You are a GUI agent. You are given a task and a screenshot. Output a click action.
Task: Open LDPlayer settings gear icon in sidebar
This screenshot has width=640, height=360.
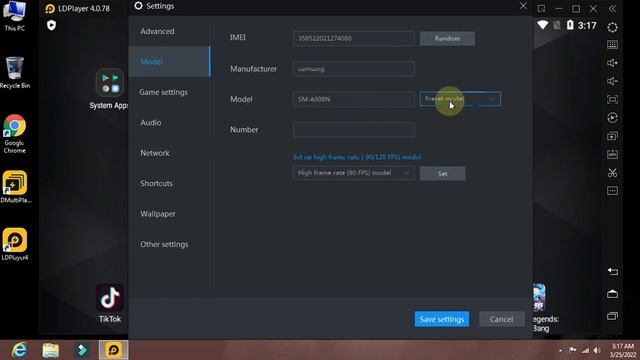click(x=612, y=27)
